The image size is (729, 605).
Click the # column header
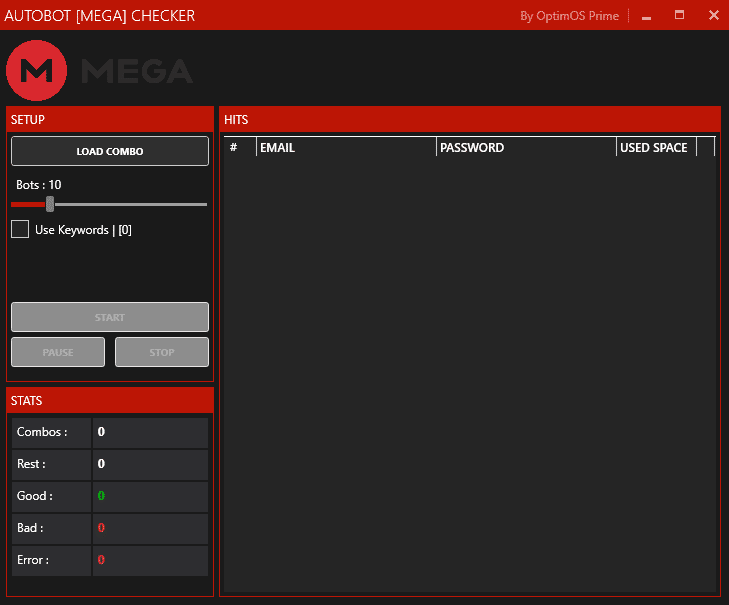point(240,147)
